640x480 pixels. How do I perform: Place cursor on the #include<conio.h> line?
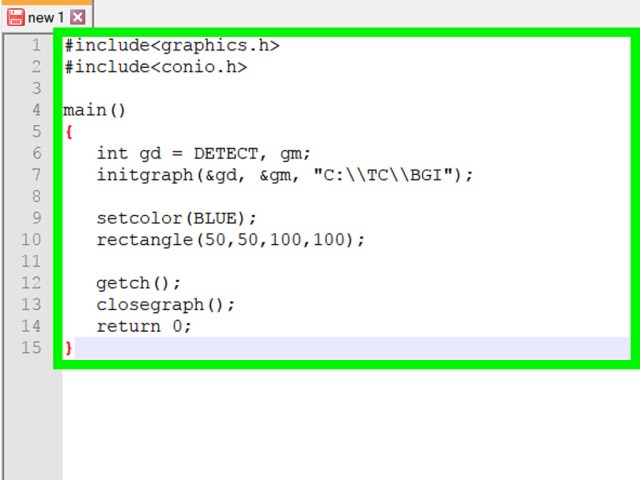(156, 67)
